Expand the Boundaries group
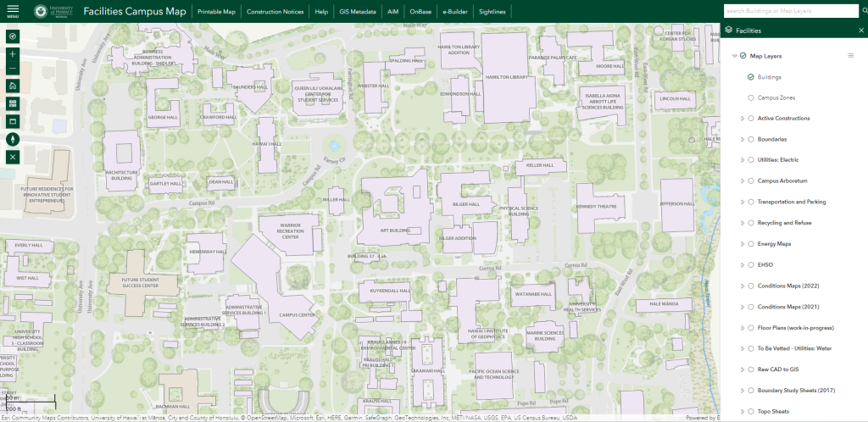 743,139
